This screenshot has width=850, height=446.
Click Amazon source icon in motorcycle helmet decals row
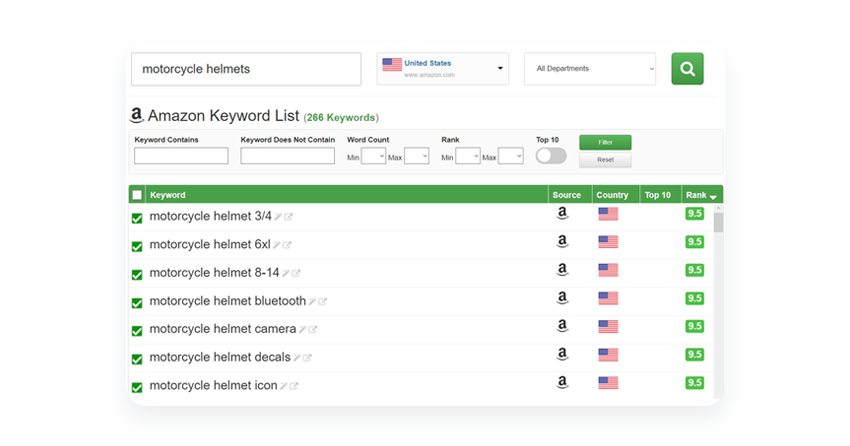(x=563, y=354)
